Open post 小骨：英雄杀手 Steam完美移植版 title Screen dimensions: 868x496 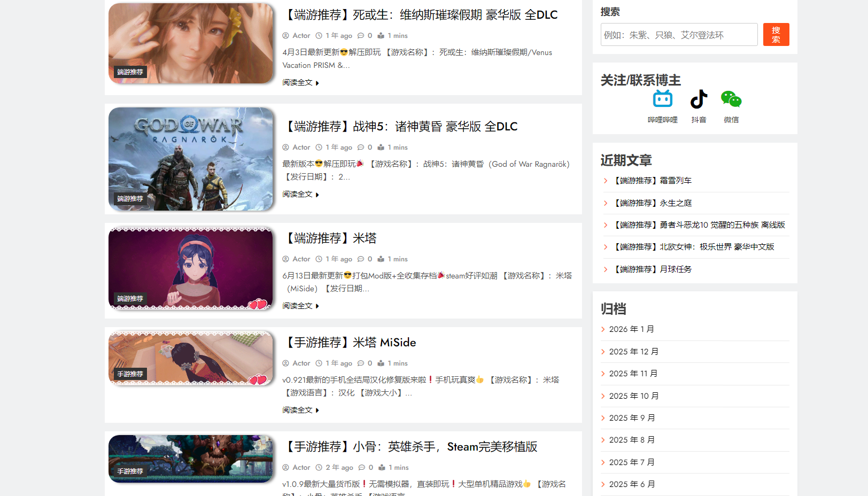click(x=410, y=447)
